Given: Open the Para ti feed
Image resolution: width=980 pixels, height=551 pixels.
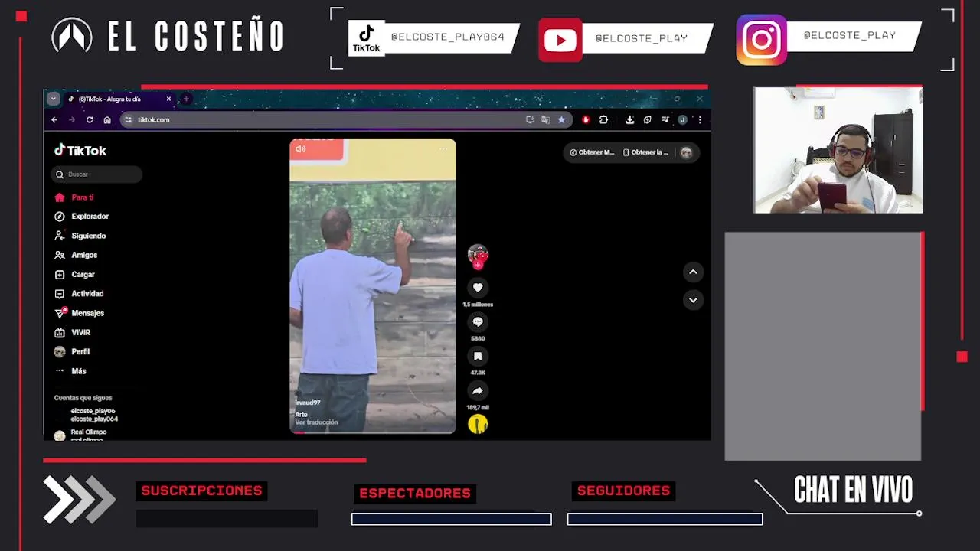Looking at the screenshot, I should pyautogui.click(x=74, y=197).
